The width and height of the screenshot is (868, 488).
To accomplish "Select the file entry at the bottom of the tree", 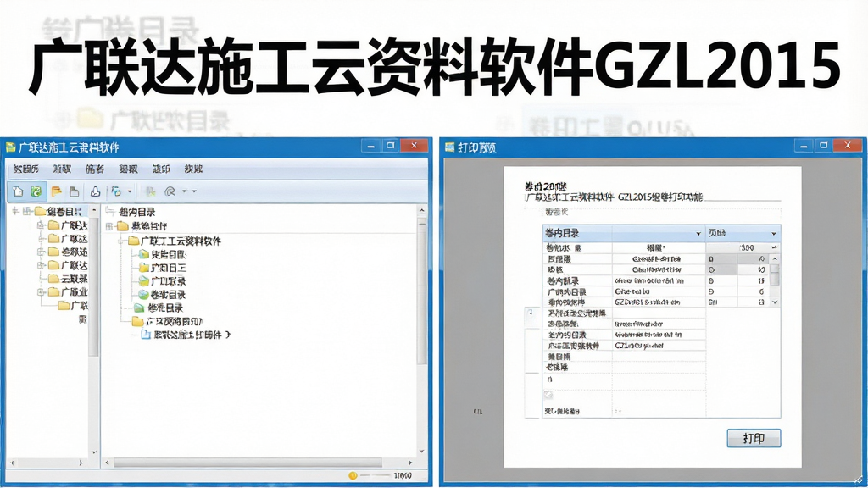I will [x=186, y=335].
